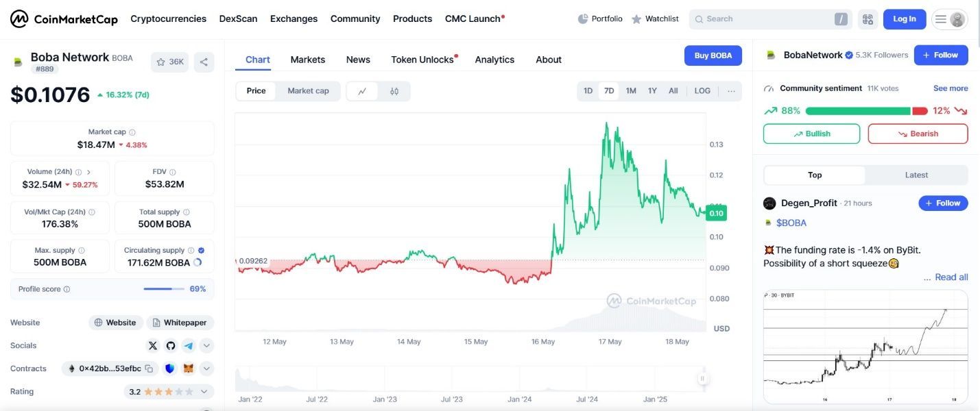
Task: Vote Bullish on community sentiment
Action: [x=811, y=134]
